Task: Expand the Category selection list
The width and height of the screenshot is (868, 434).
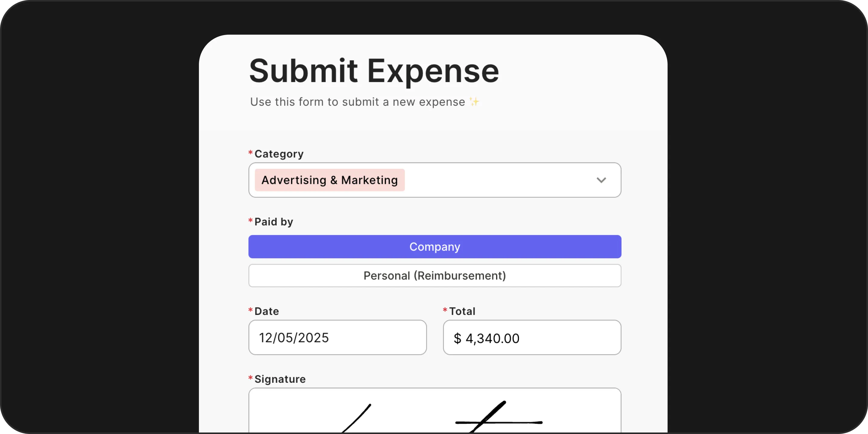Action: click(x=602, y=180)
